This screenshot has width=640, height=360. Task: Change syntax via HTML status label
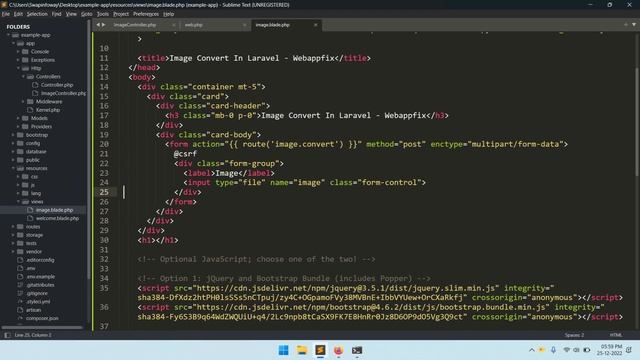point(616,335)
